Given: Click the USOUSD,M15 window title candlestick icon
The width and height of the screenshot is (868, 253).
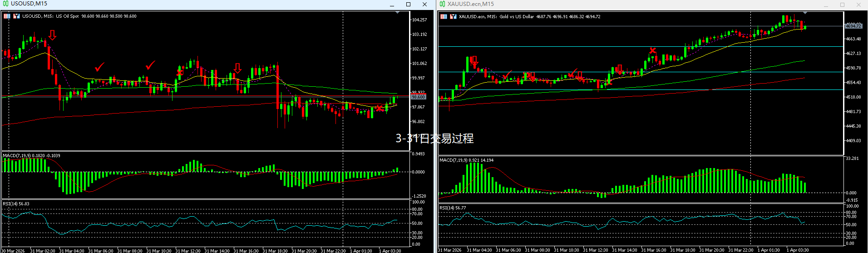Looking at the screenshot, I should pyautogui.click(x=5, y=4).
